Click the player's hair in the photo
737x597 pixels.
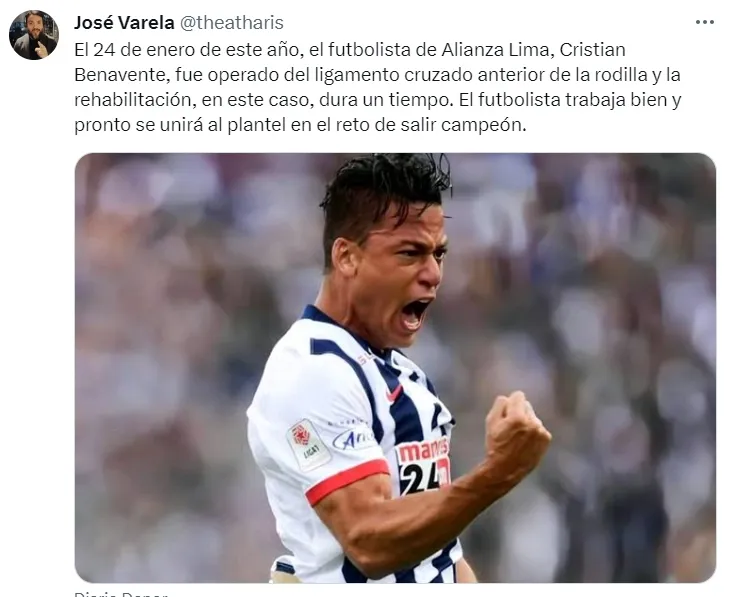pos(383,197)
